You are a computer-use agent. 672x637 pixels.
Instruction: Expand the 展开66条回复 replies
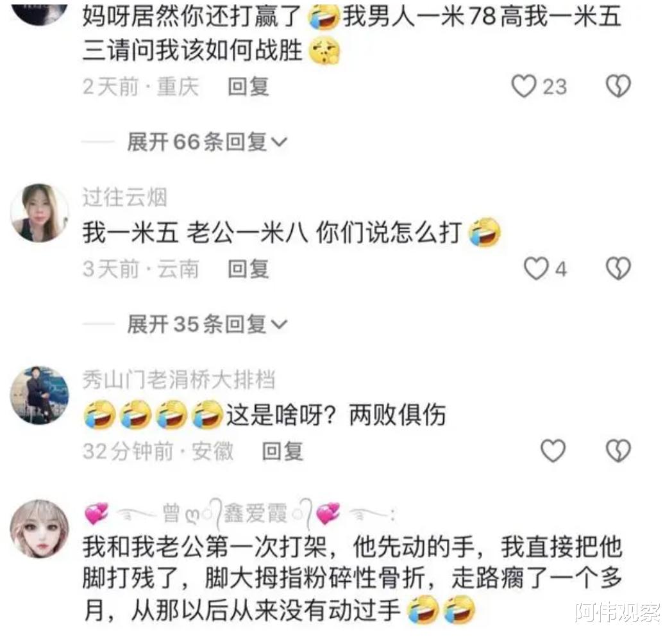[207, 142]
